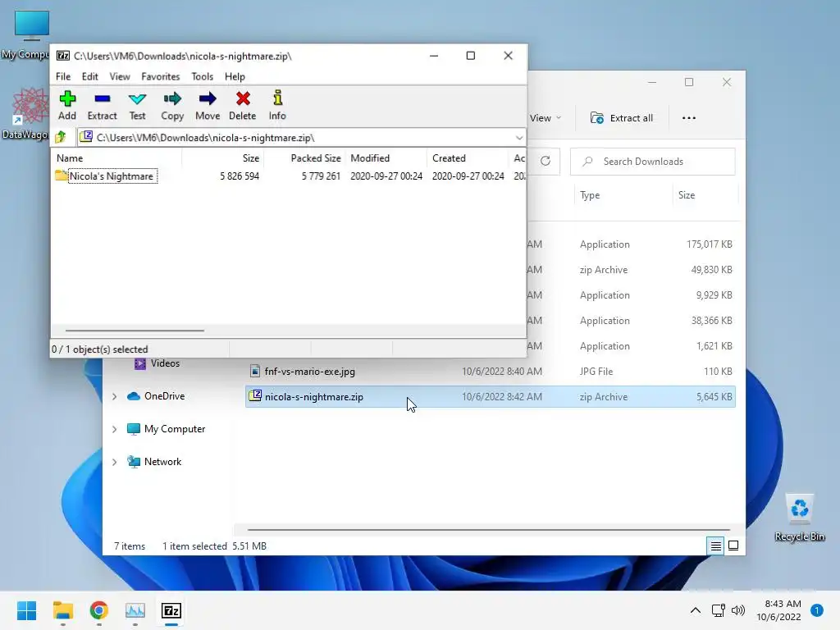Click the fnf-vs-mario-exe.jpg file icon

[255, 371]
